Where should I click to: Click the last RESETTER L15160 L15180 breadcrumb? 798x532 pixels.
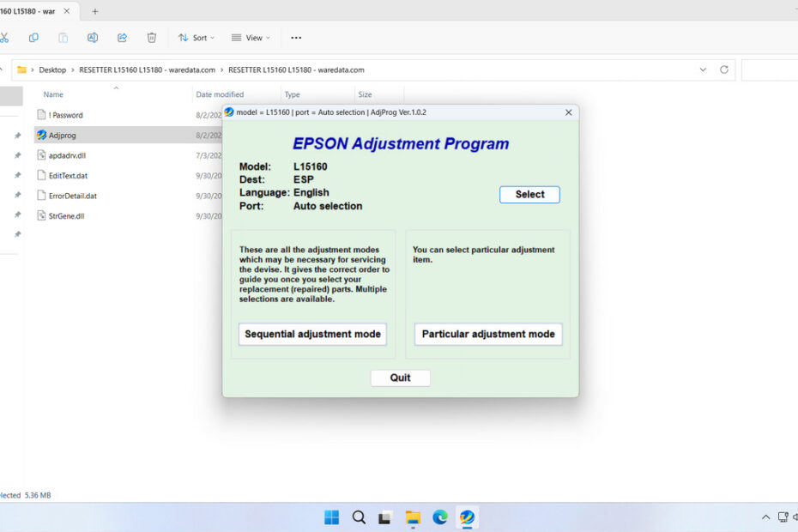[x=296, y=70]
